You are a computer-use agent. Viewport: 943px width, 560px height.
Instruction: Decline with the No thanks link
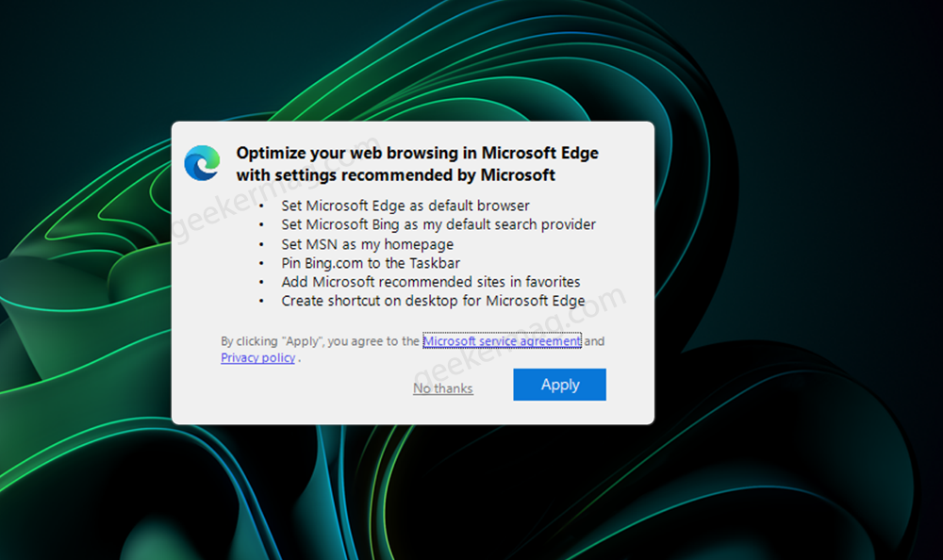coord(442,388)
